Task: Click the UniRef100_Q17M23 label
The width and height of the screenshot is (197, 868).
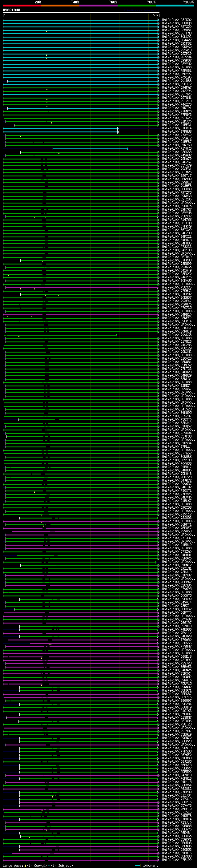Action: coord(177,342)
